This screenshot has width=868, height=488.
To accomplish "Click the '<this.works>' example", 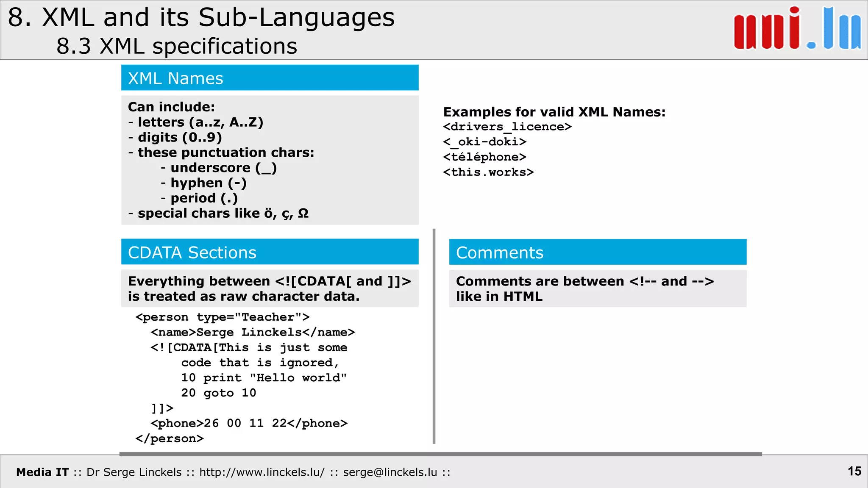I will click(488, 172).
